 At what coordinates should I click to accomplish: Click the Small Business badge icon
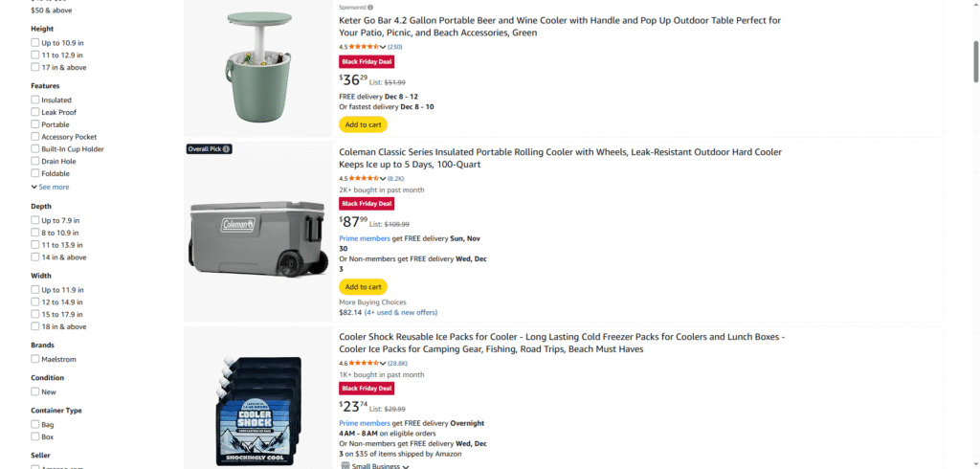click(345, 466)
